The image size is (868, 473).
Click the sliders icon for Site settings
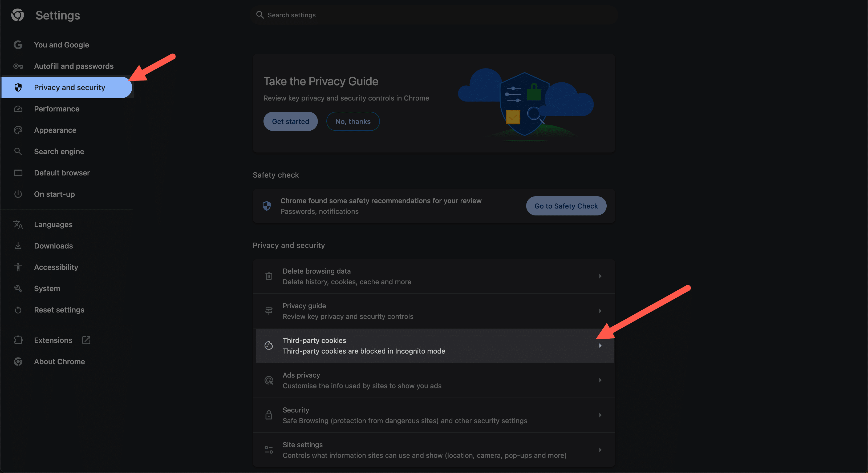click(269, 450)
